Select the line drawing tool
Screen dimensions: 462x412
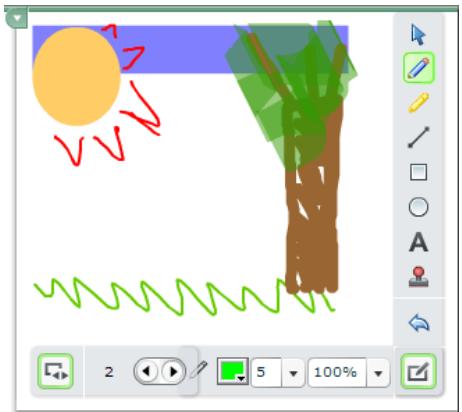(419, 137)
